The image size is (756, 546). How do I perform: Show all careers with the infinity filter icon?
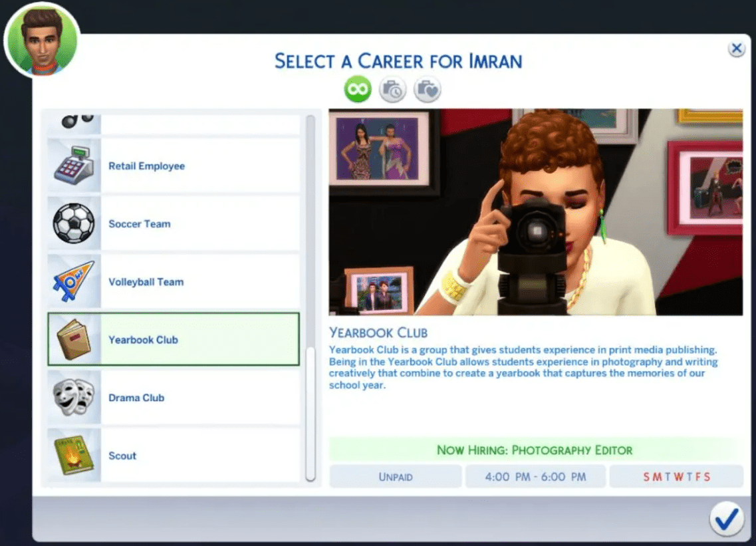[x=356, y=88]
